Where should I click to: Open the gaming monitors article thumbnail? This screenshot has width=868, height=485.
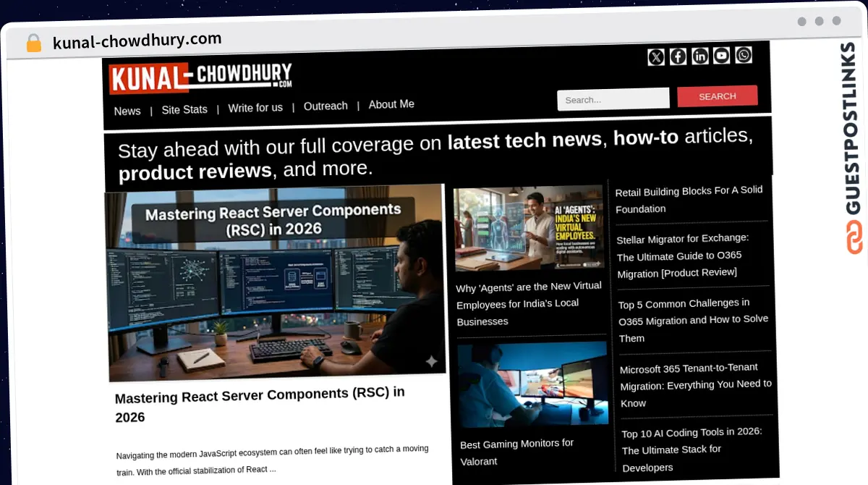[532, 385]
